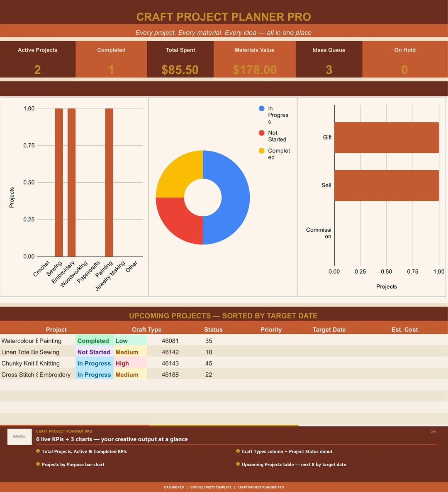Click the Priority column header
The image size is (448, 492).
click(271, 330)
